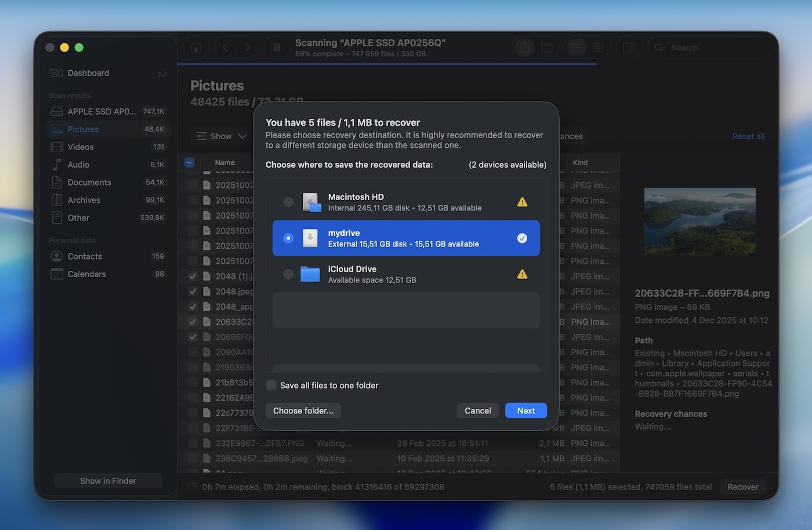Image resolution: width=812 pixels, height=530 pixels.
Task: Toggle the preview panel icon
Action: pos(629,47)
